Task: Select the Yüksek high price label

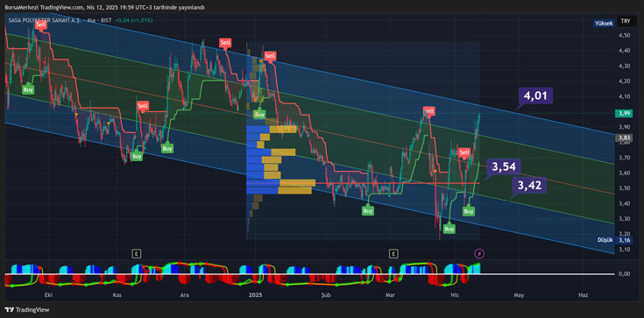Action: pyautogui.click(x=604, y=24)
